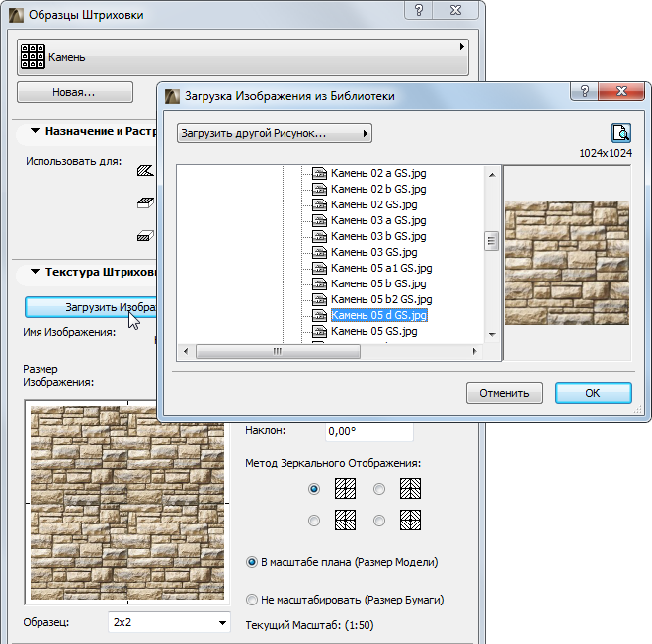
Task: Select Камень 03 a GS.jpg in list
Action: pos(378,220)
